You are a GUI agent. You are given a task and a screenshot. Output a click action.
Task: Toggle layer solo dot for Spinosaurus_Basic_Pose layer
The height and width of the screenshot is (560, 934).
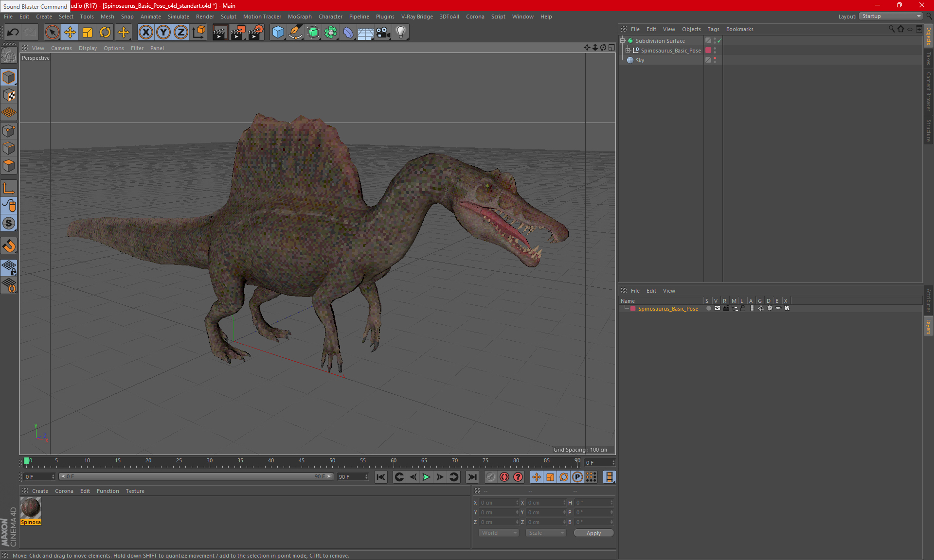coord(708,308)
